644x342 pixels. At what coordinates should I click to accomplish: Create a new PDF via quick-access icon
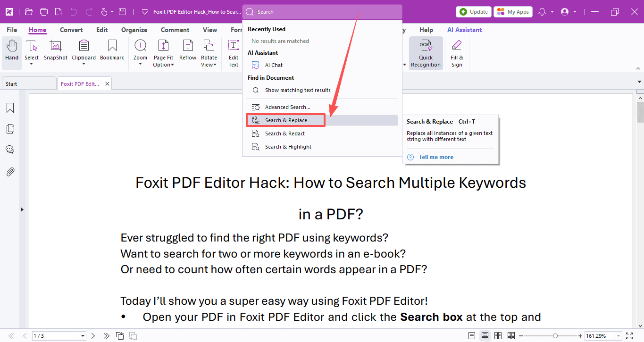pyautogui.click(x=59, y=12)
